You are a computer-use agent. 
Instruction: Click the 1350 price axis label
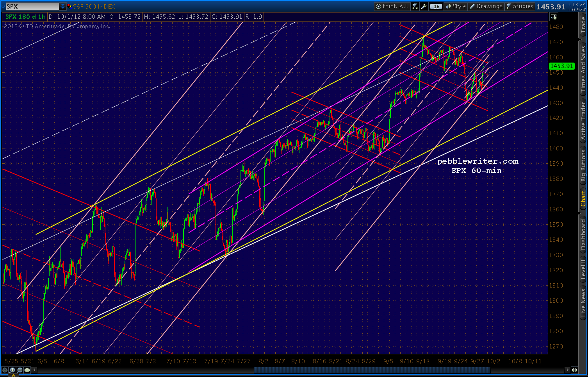pos(556,225)
